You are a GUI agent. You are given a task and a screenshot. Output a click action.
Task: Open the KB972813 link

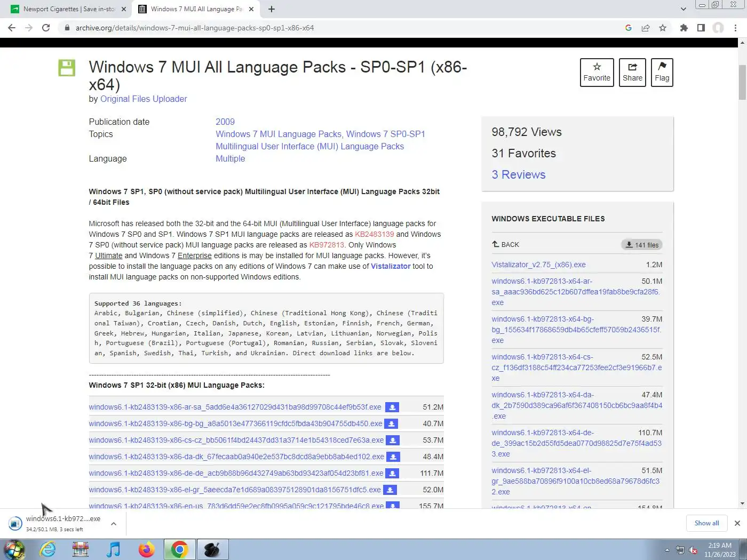click(x=327, y=245)
